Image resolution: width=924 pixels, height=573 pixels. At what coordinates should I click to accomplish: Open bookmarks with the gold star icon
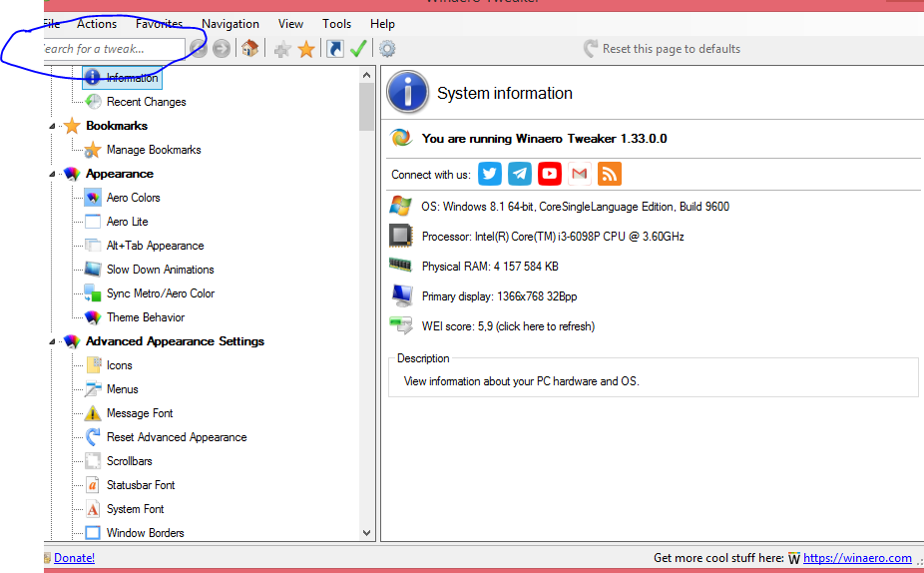pyautogui.click(x=306, y=49)
